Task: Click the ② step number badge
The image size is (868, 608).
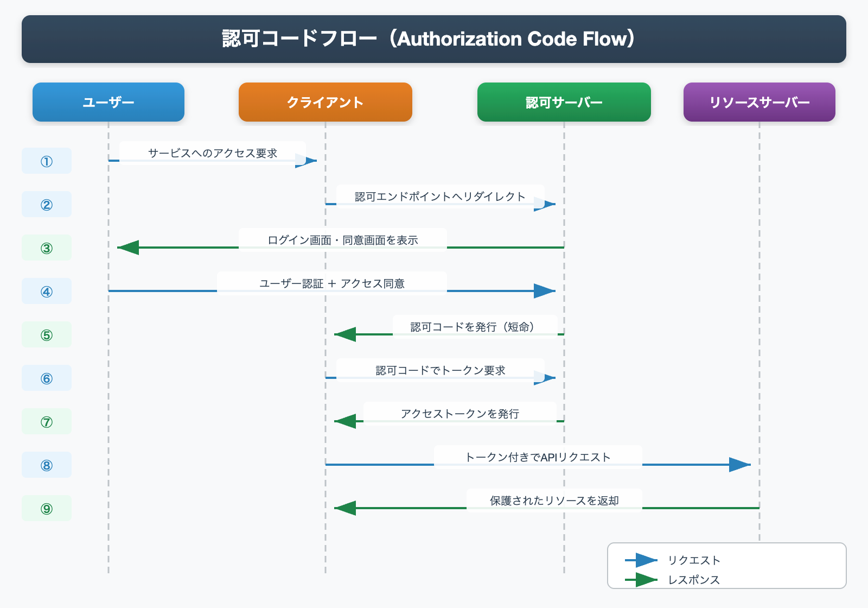Action: [46, 204]
